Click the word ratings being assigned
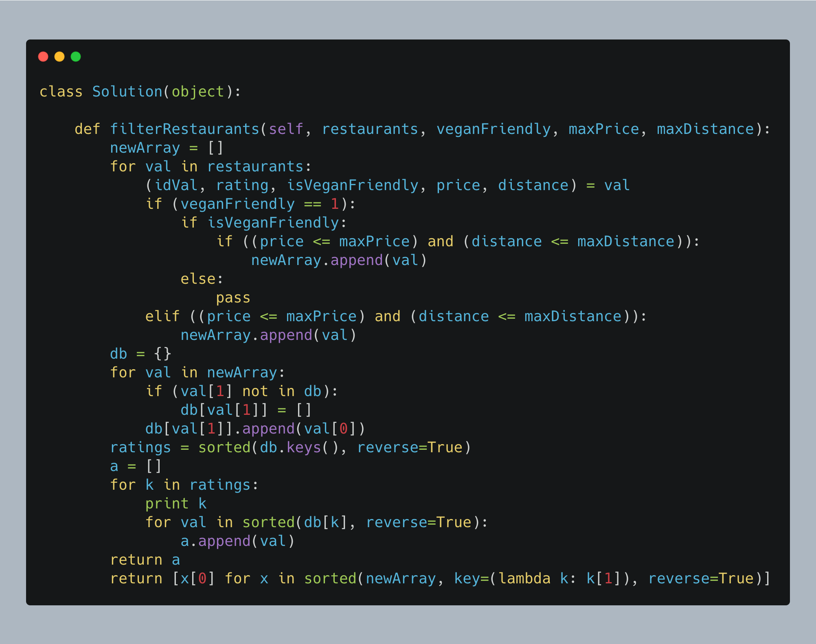Viewport: 816px width, 644px height. pyautogui.click(x=140, y=447)
